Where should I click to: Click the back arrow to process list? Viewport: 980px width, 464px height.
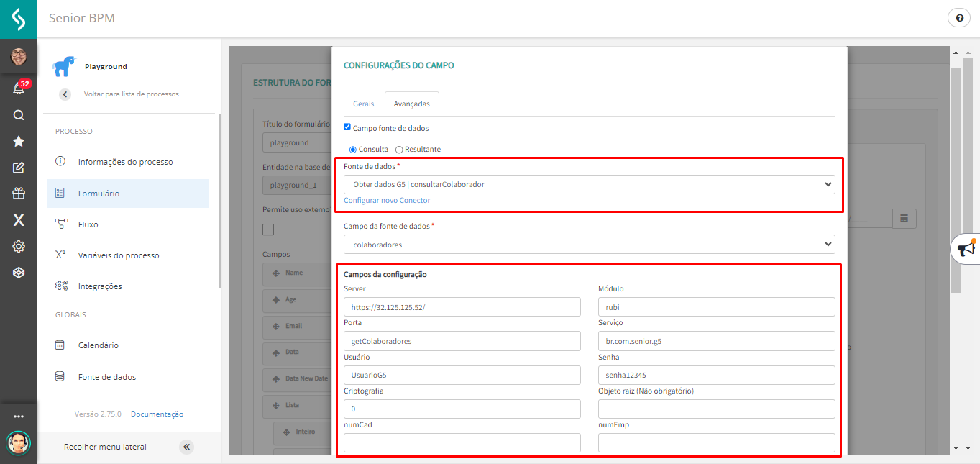coord(65,94)
